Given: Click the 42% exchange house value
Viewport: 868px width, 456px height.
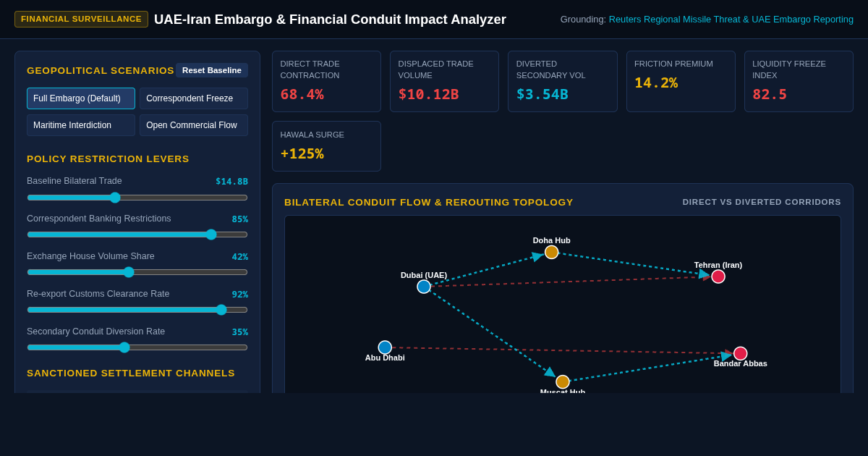Looking at the screenshot, I should point(240,257).
